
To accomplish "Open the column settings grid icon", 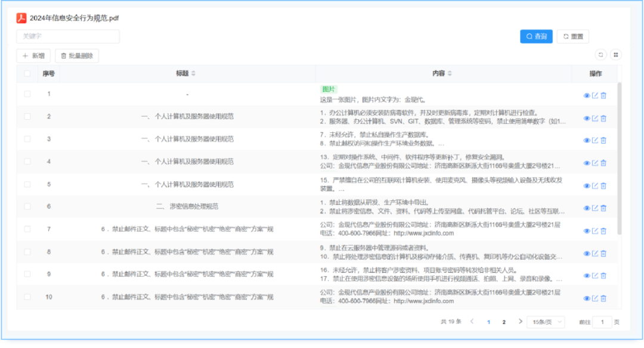I will 616,55.
